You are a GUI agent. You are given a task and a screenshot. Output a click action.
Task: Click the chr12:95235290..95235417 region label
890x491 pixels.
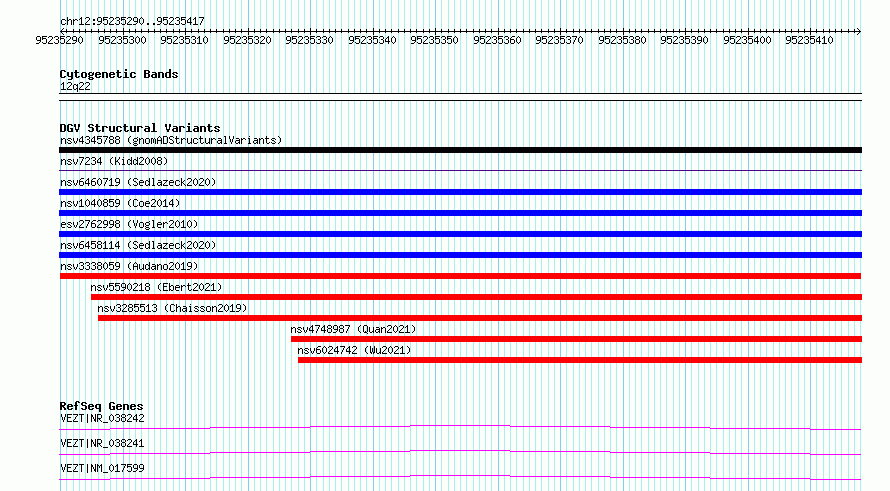[132, 21]
